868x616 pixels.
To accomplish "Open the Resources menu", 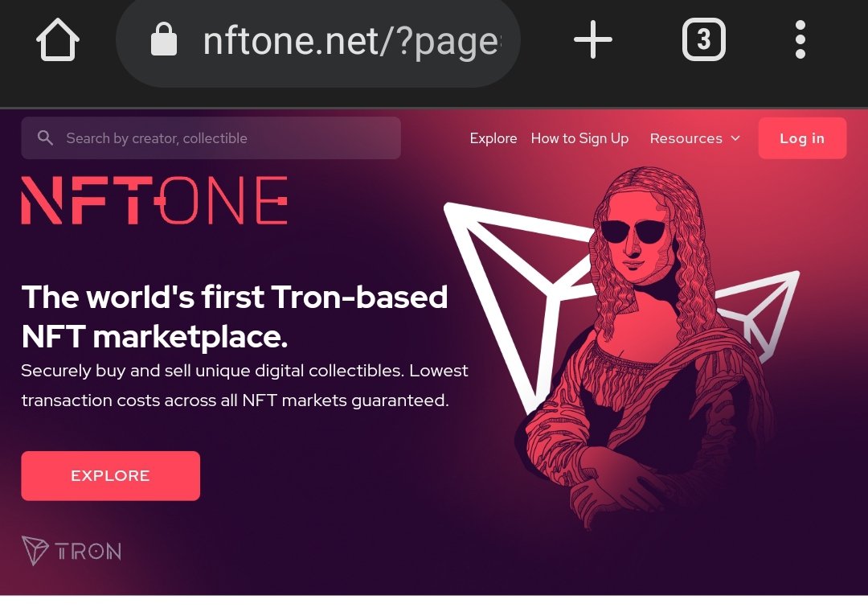I will pyautogui.click(x=694, y=138).
